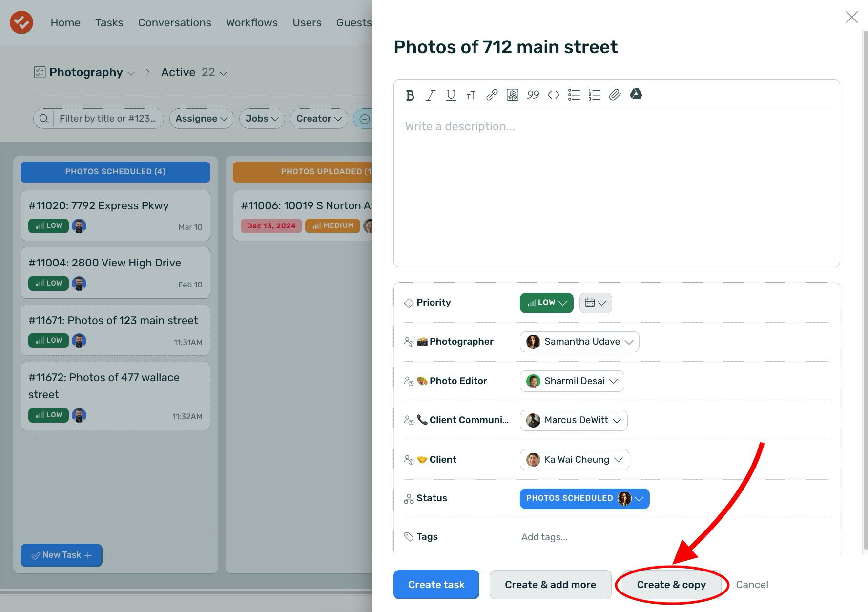Change Client Ka Wai Cheung dropdown

(x=574, y=460)
